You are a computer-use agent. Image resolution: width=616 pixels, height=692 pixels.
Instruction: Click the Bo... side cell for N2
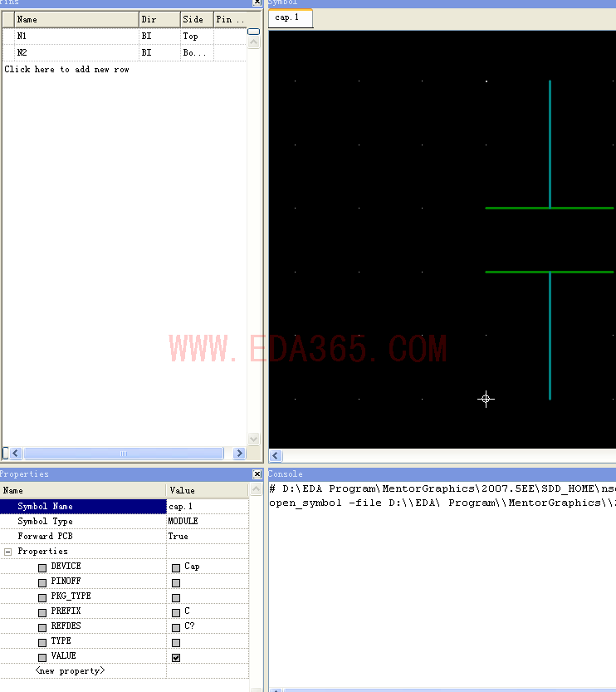197,52
